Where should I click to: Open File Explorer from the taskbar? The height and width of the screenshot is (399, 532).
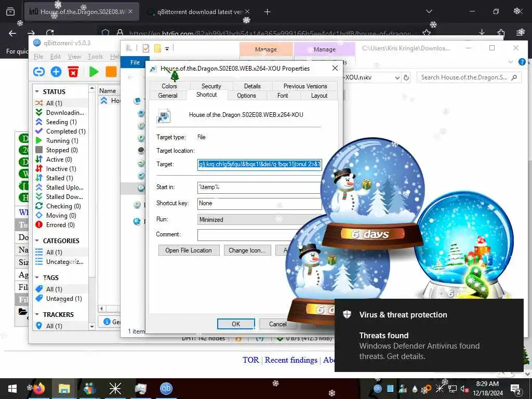coord(64,389)
